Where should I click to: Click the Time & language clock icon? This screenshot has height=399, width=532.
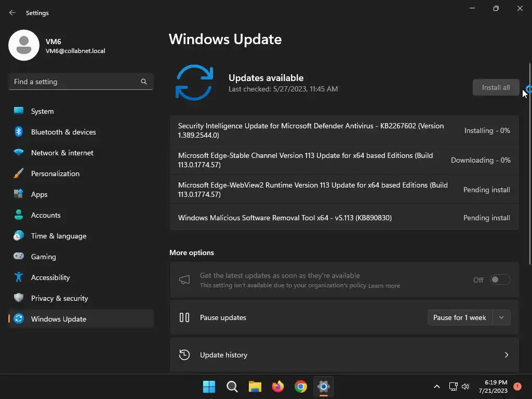19,235
